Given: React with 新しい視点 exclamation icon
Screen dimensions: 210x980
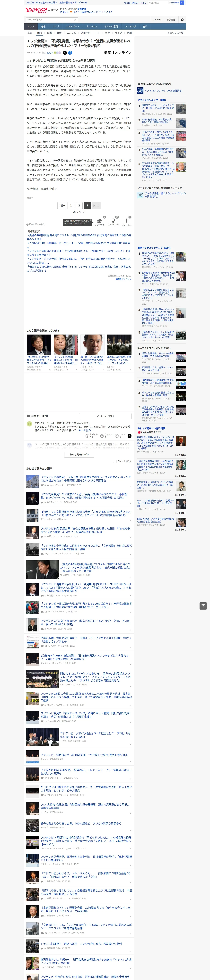Looking at the screenshot, I should (127, 221).
